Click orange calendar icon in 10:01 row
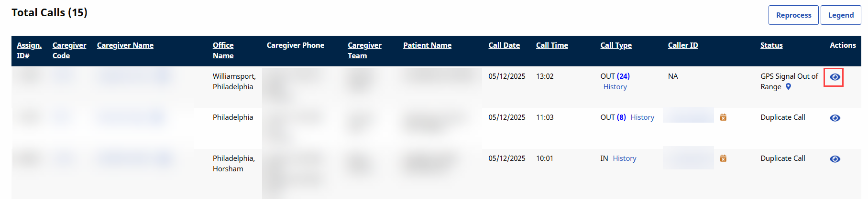868x199 pixels. 723,158
